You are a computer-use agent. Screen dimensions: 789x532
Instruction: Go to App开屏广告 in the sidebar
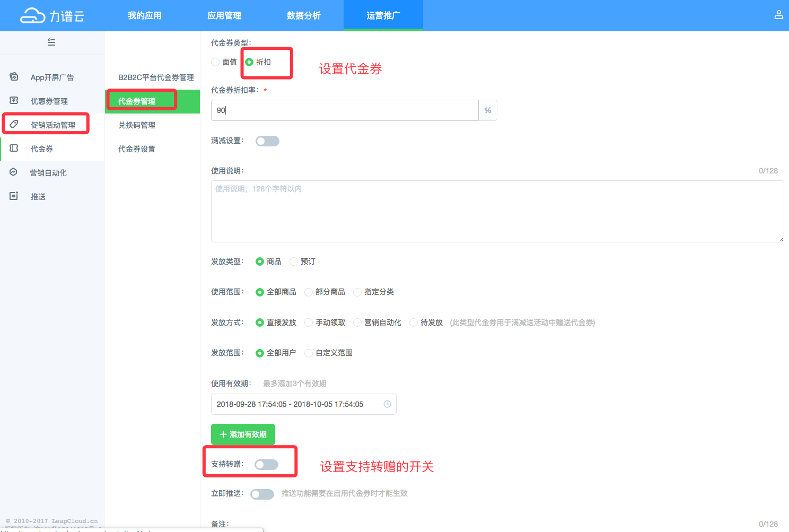pos(52,77)
